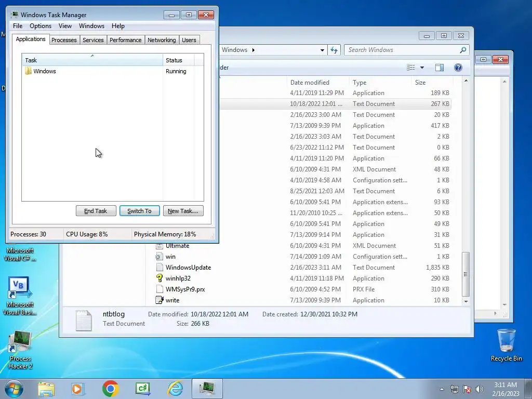Open Windows Explorer from the taskbar

46,389
